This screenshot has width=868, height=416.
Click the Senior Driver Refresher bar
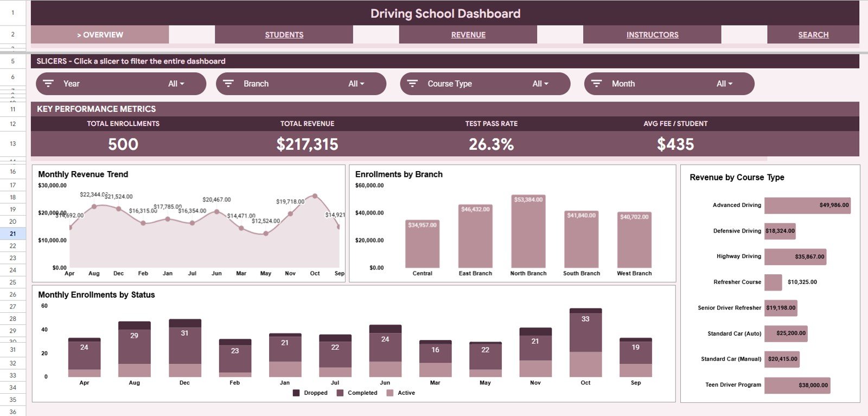click(781, 308)
